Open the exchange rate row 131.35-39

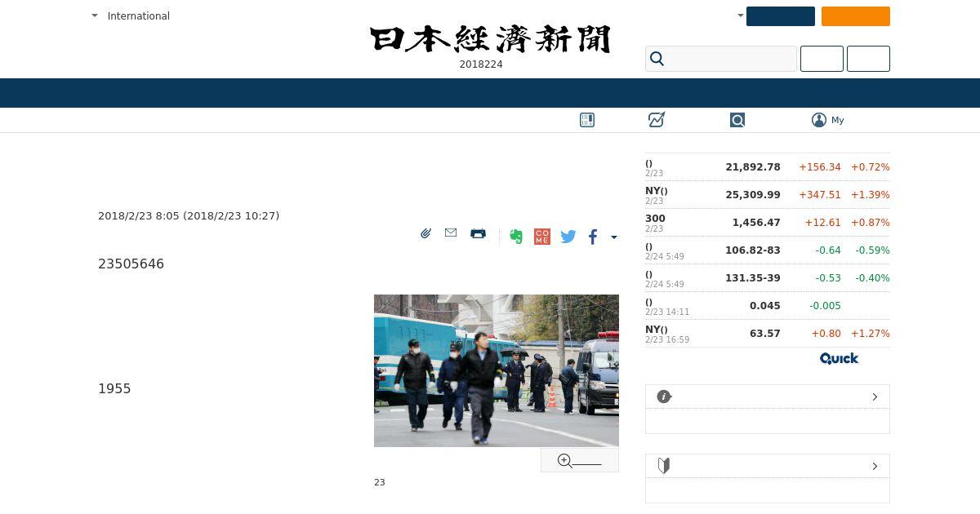pyautogui.click(x=768, y=278)
